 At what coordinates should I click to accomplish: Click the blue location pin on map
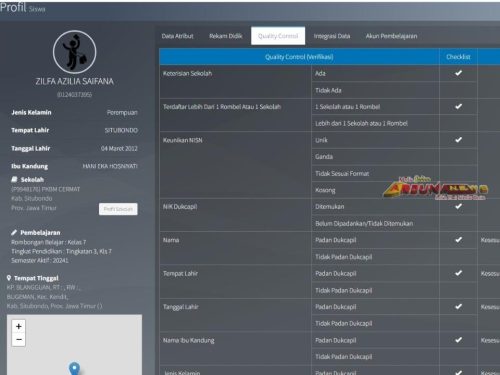click(x=74, y=368)
